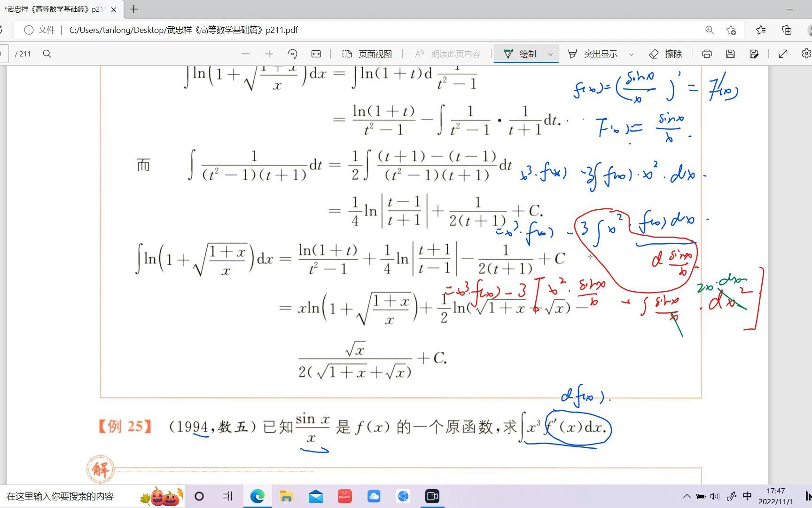Viewport: 812px width, 508px height.
Task: Zoom in with the plus button
Action: point(269,54)
